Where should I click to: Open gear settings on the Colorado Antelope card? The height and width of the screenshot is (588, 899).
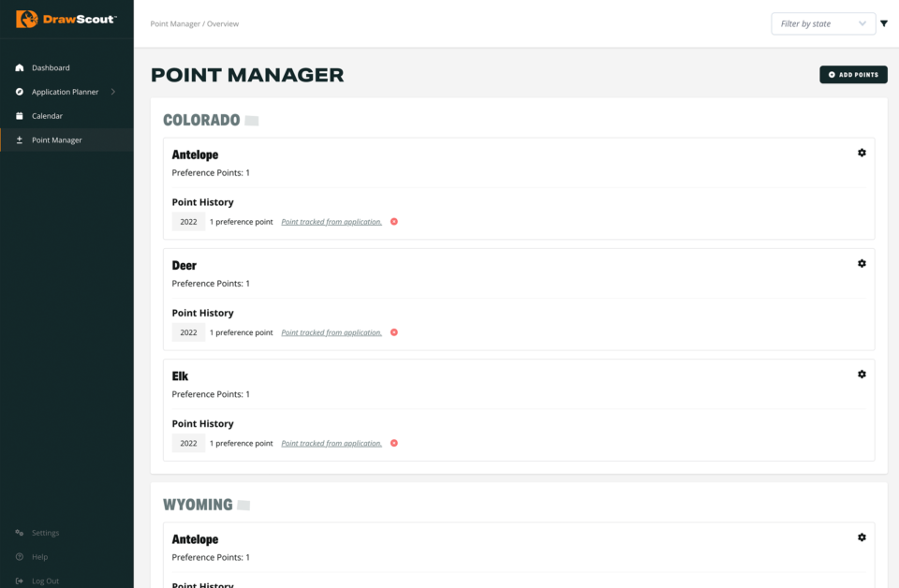[x=862, y=153]
